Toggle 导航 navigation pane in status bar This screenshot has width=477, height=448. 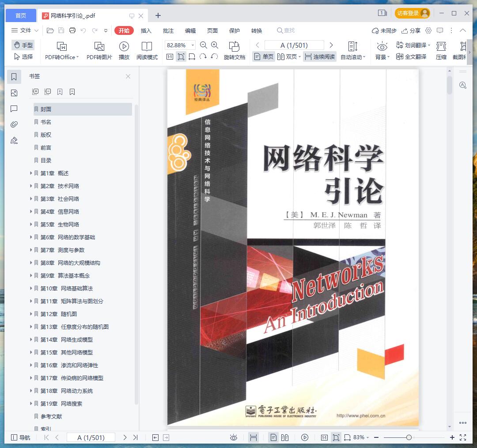(21, 437)
